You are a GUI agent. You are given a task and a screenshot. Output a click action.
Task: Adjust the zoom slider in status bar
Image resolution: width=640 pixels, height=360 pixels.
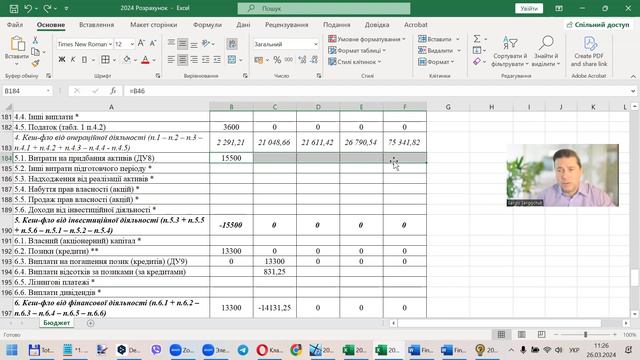(585, 335)
